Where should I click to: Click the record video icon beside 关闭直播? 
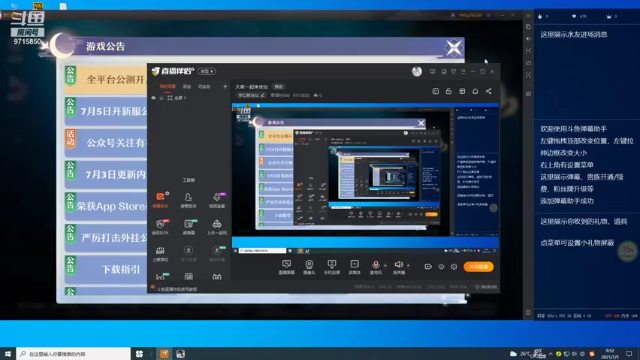[x=428, y=267]
